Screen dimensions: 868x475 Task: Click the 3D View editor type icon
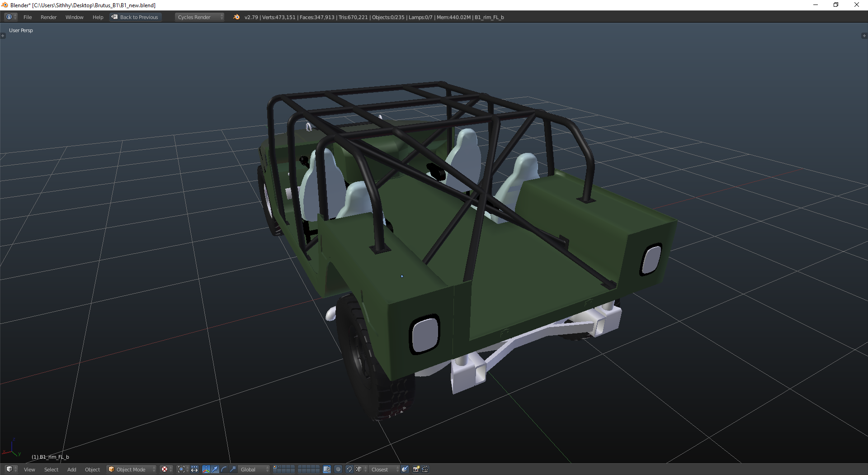pos(10,470)
